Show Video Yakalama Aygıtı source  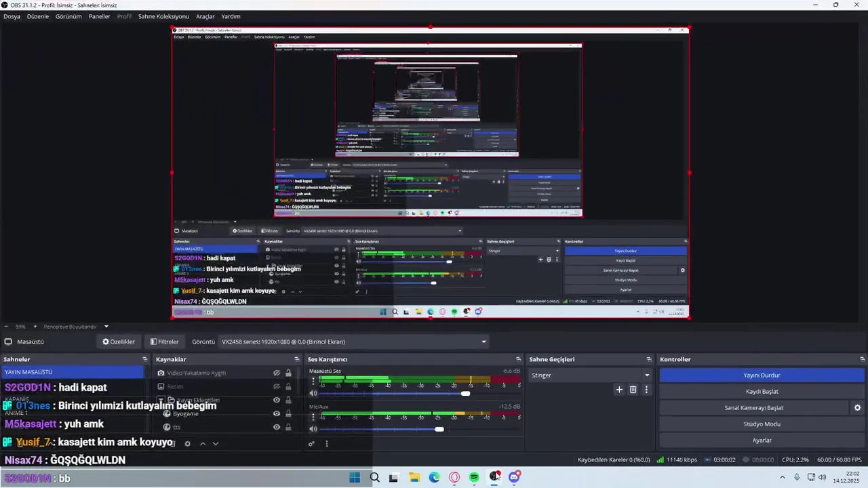click(x=277, y=373)
